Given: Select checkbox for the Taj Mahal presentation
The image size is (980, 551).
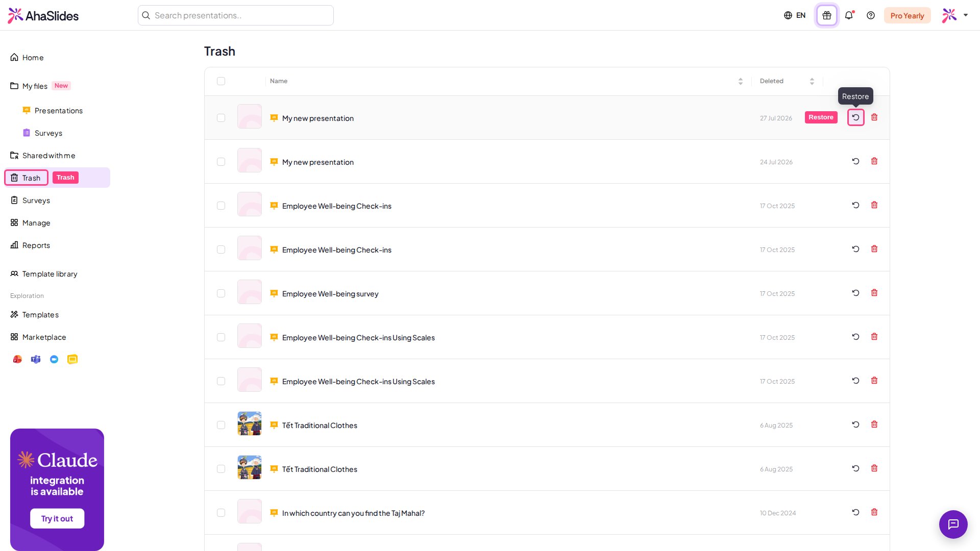Looking at the screenshot, I should tap(221, 513).
